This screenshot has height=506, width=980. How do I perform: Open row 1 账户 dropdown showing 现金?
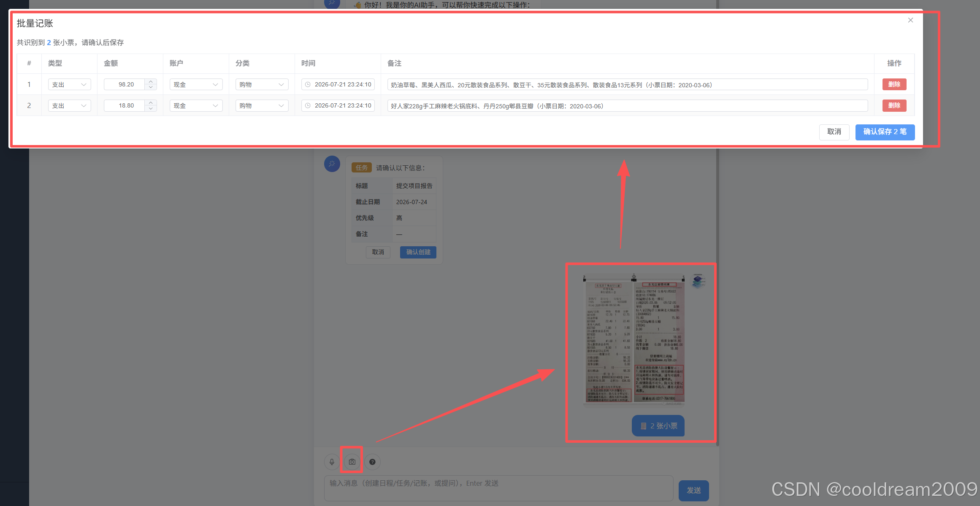196,84
